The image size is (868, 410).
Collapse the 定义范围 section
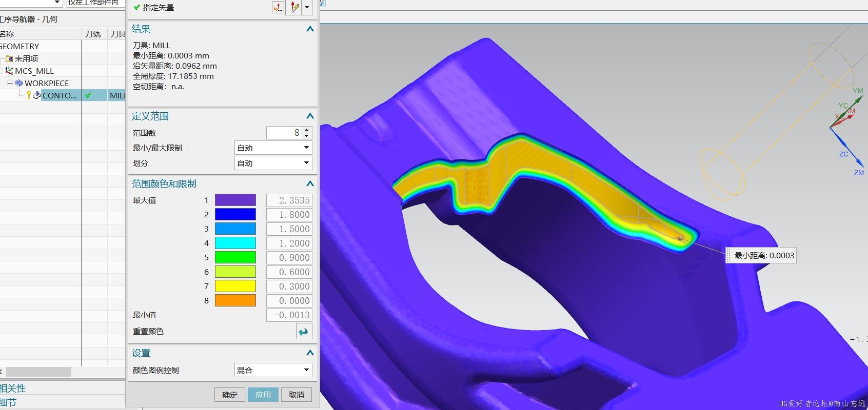pyautogui.click(x=310, y=116)
